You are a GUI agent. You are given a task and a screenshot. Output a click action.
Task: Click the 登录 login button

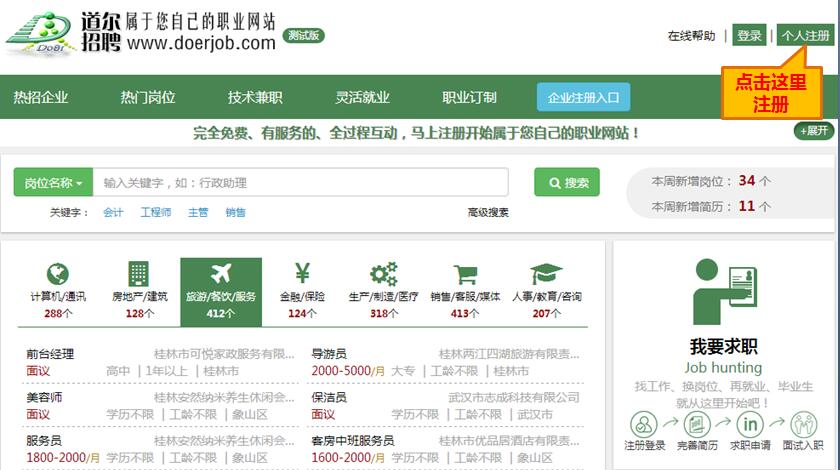click(x=749, y=36)
